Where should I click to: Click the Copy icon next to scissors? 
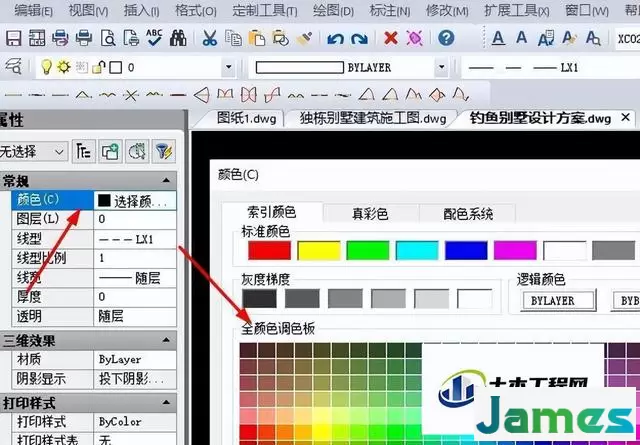coord(233,38)
